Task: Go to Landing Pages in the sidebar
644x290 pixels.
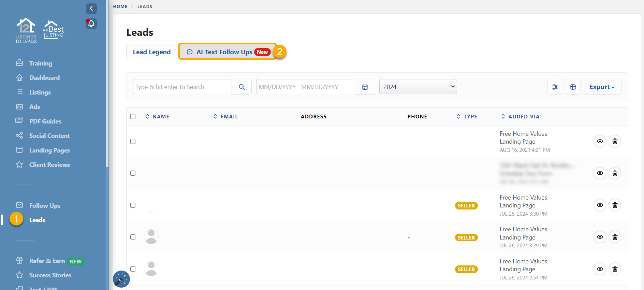Action: (x=49, y=150)
